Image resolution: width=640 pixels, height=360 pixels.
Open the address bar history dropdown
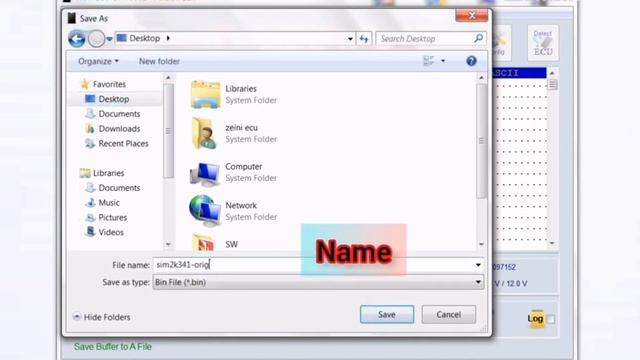tap(350, 39)
